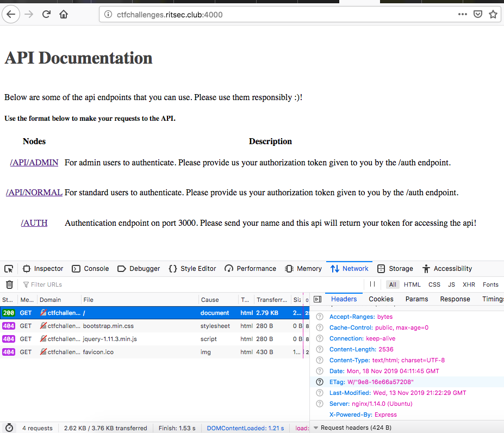Clear network log with trash icon
504x433 pixels.
tap(9, 284)
